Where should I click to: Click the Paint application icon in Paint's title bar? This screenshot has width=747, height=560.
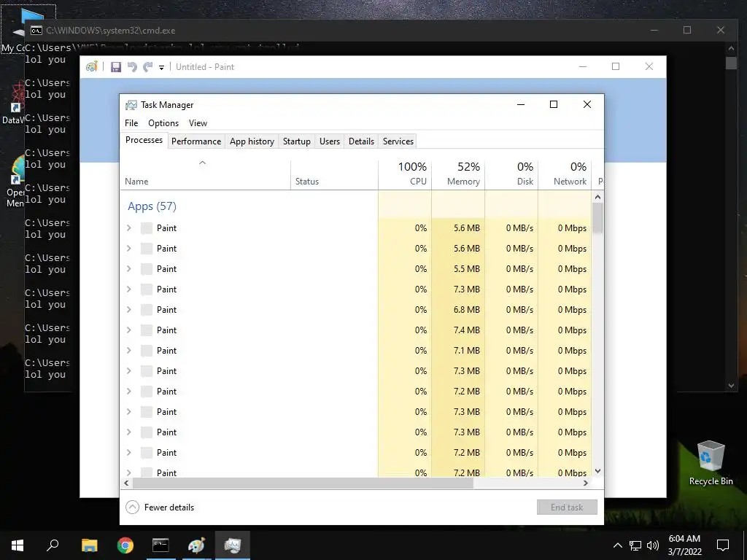(91, 66)
